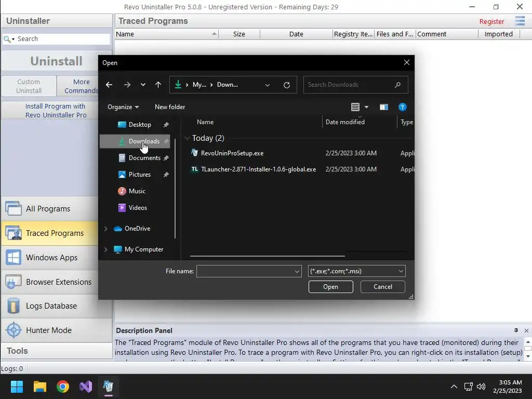
Task: Open help with the question mark icon
Action: click(403, 107)
